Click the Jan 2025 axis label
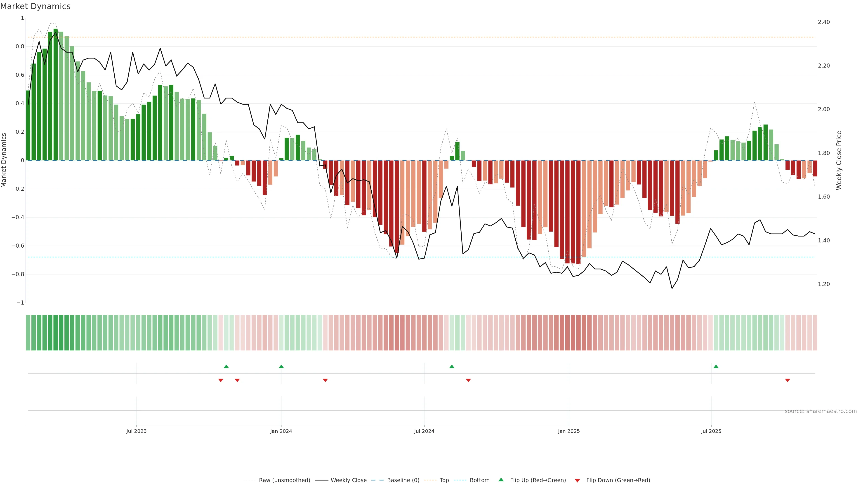Image resolution: width=868 pixels, height=488 pixels. click(569, 431)
